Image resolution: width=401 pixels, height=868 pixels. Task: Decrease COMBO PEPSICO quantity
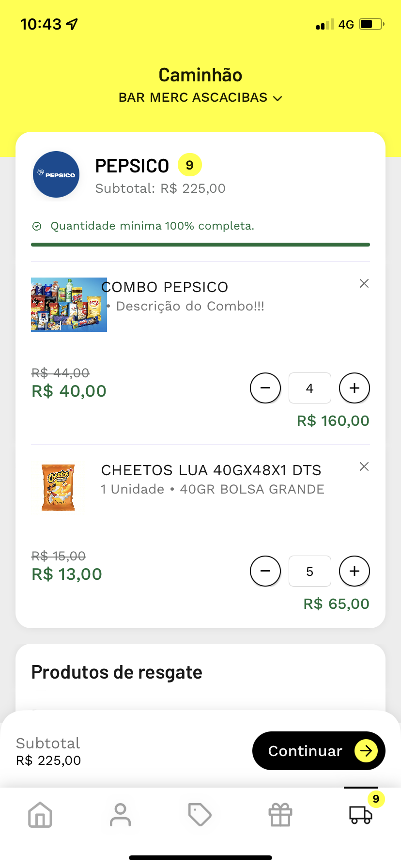pos(265,388)
